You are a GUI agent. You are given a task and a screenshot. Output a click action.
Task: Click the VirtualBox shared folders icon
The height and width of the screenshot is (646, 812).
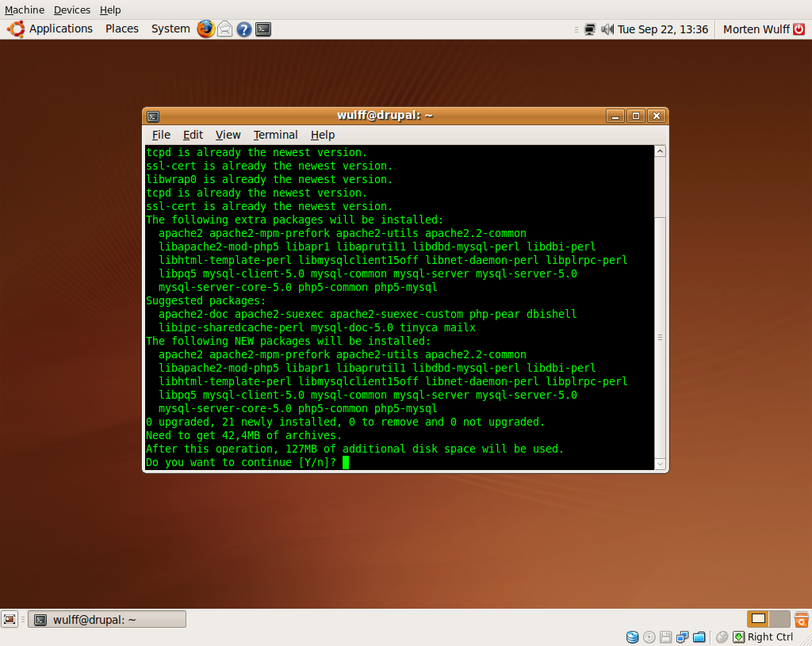point(699,636)
